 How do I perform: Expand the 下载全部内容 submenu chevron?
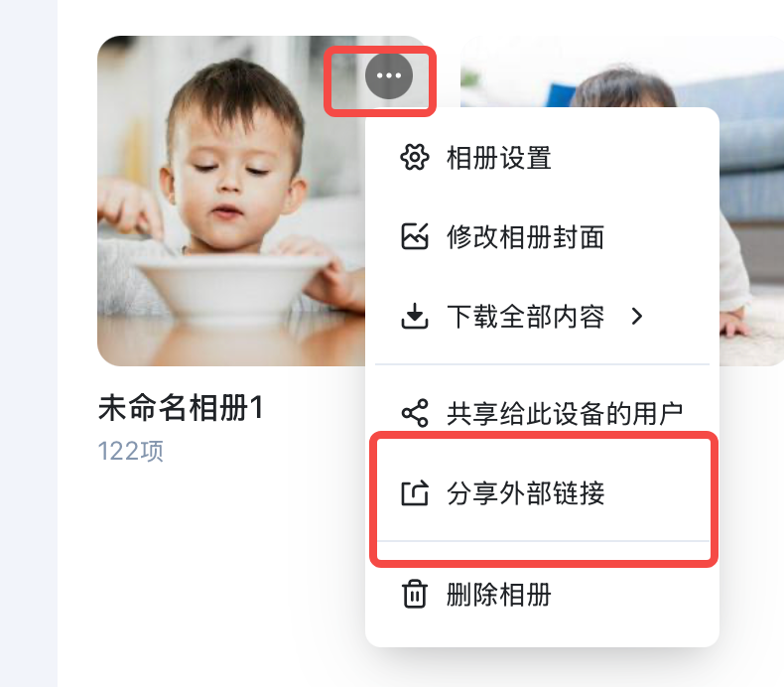tap(636, 317)
